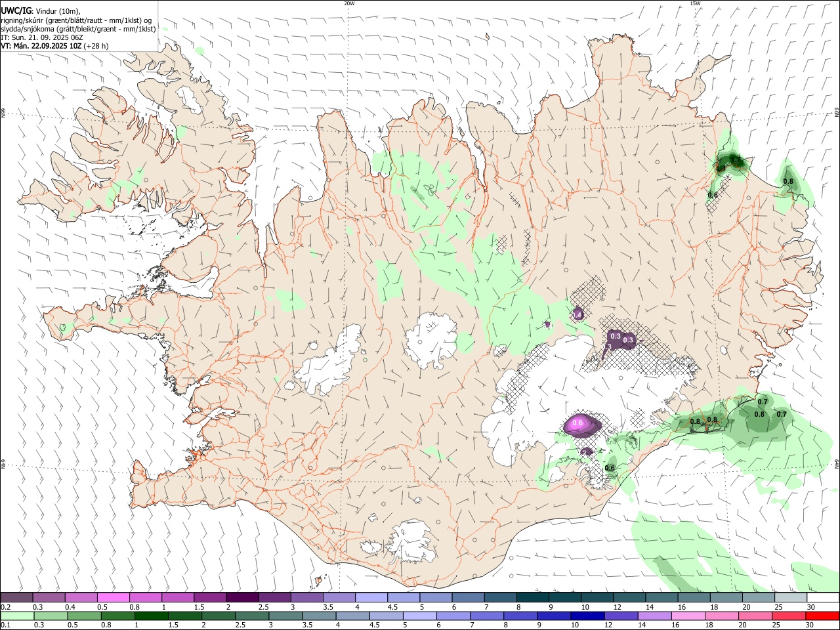
Task: Pick the dark blue rain swatch between 10 and 12
Action: click(587, 616)
